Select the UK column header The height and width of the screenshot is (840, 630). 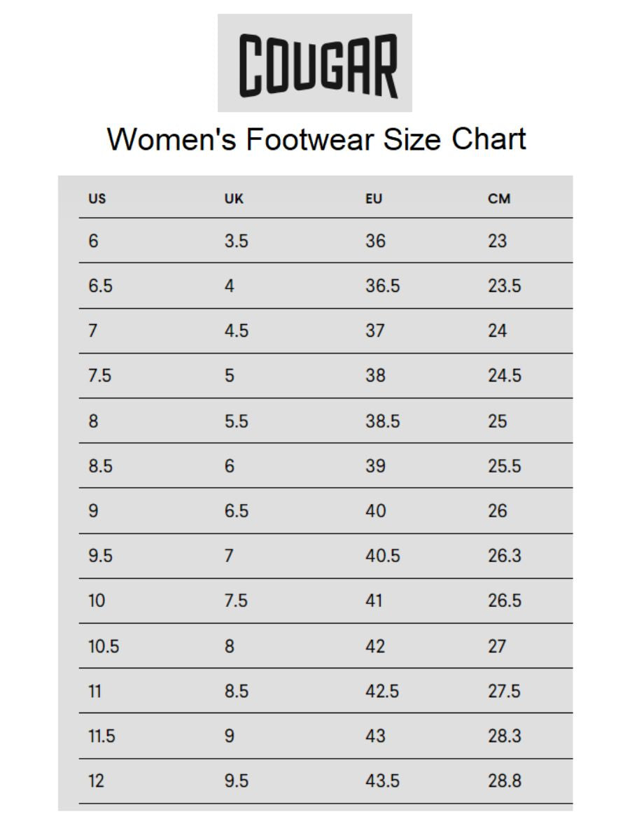(234, 199)
